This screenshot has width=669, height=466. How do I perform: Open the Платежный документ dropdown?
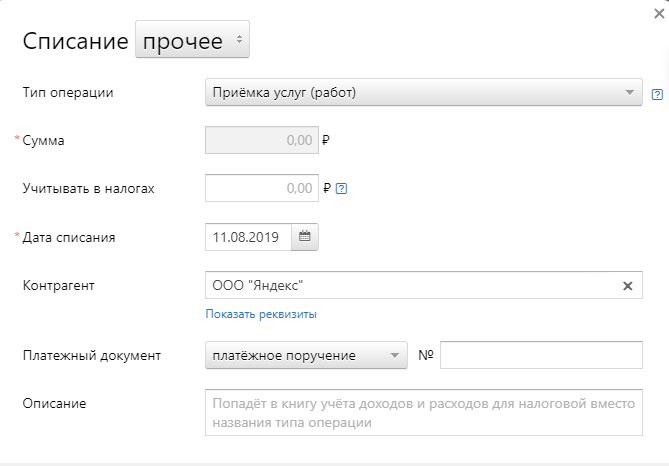pos(305,355)
